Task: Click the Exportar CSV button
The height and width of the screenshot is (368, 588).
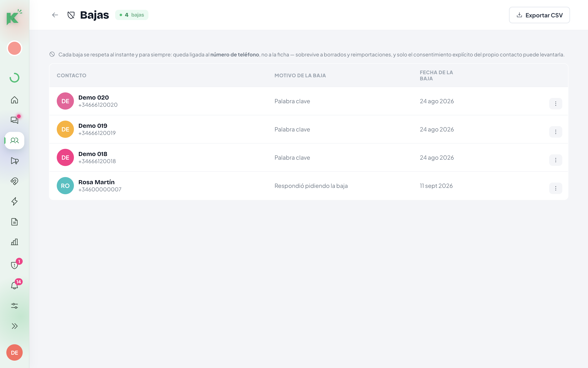Action: pyautogui.click(x=539, y=15)
